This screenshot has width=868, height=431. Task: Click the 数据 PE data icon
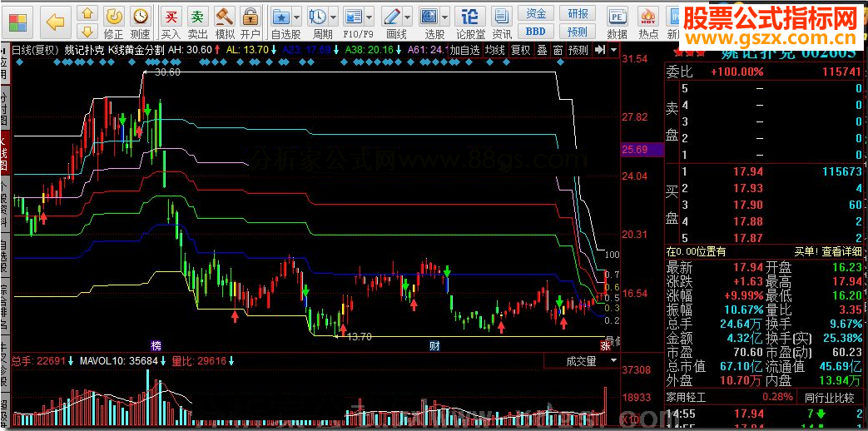(617, 16)
